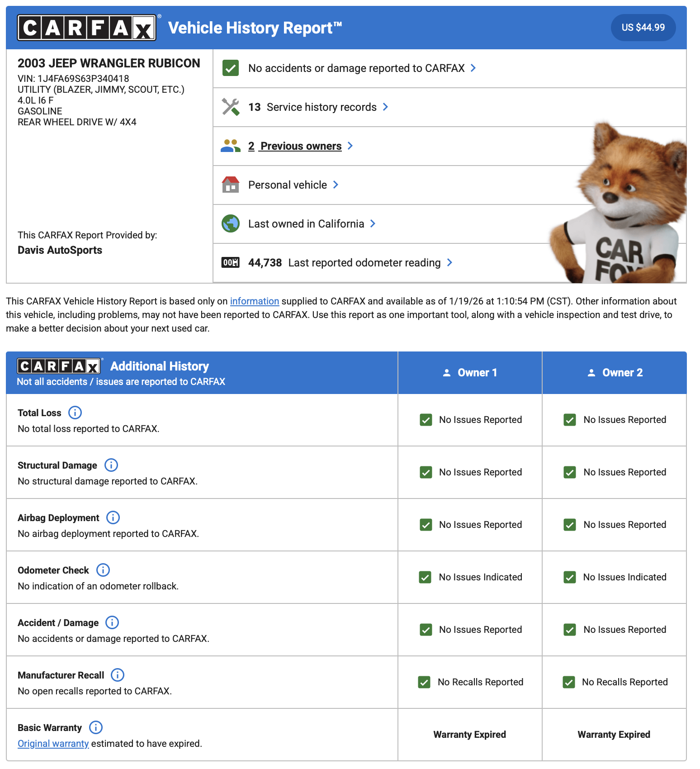Click Owner 1 Odometer Check green checkmark
700x769 pixels.
(x=425, y=577)
